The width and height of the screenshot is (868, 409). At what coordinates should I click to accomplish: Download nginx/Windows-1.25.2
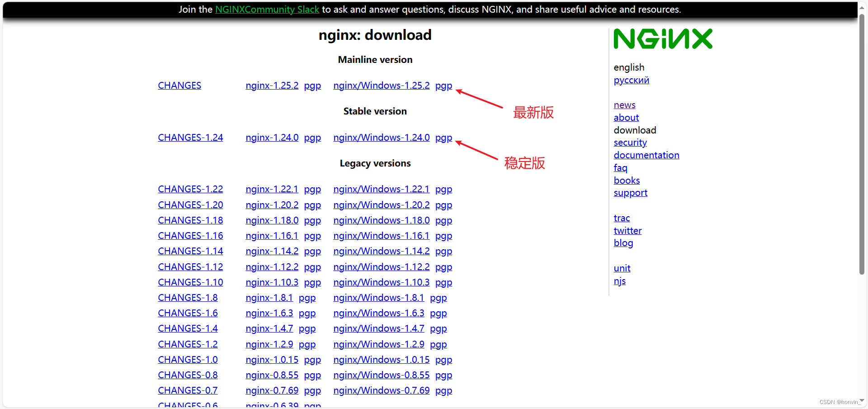tap(382, 86)
